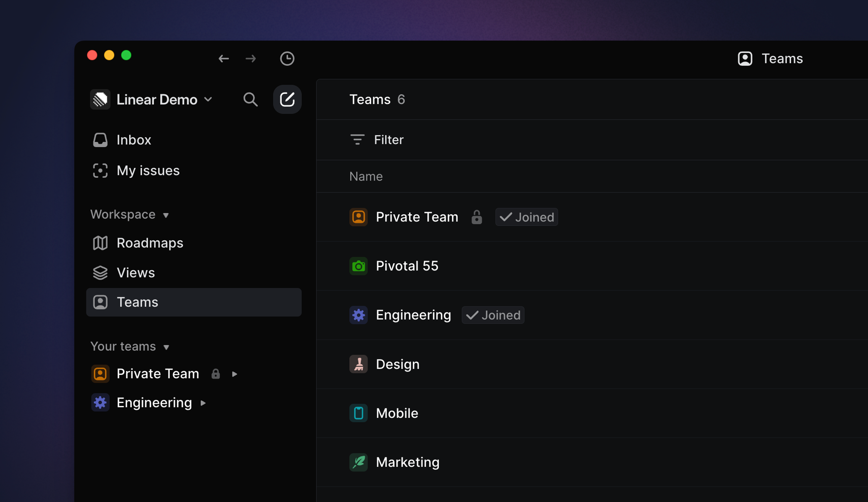This screenshot has height=502, width=868.
Task: Click the Teams icon in title bar
Action: [745, 58]
